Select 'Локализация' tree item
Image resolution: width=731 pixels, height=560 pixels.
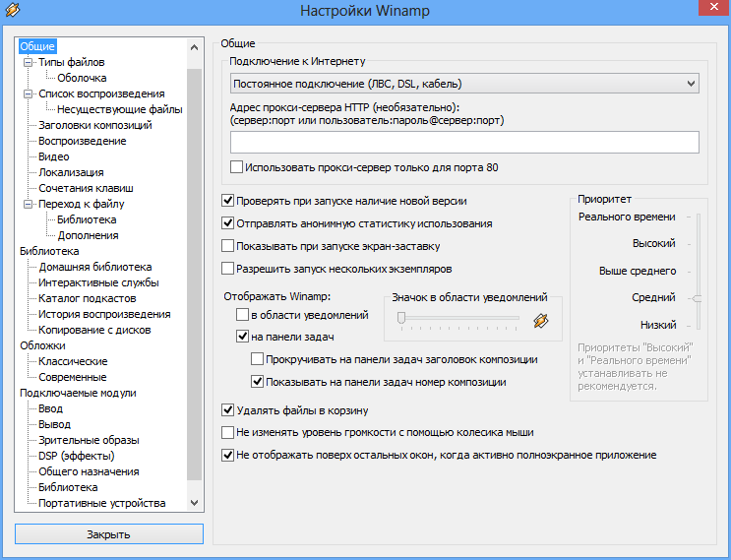tap(71, 172)
